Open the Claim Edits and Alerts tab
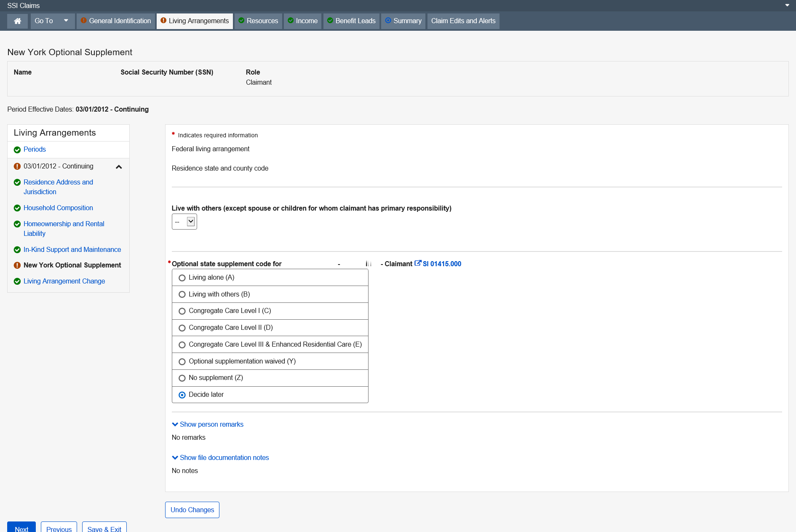The width and height of the screenshot is (796, 532). (463, 21)
